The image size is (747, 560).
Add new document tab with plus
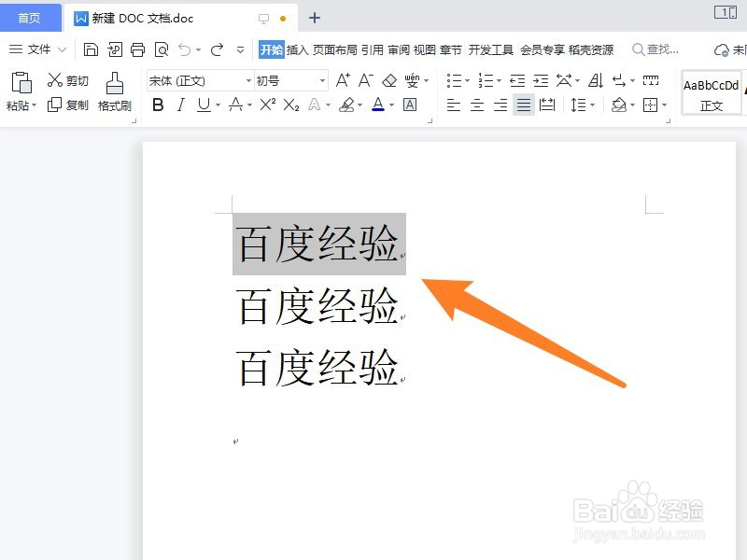click(315, 18)
